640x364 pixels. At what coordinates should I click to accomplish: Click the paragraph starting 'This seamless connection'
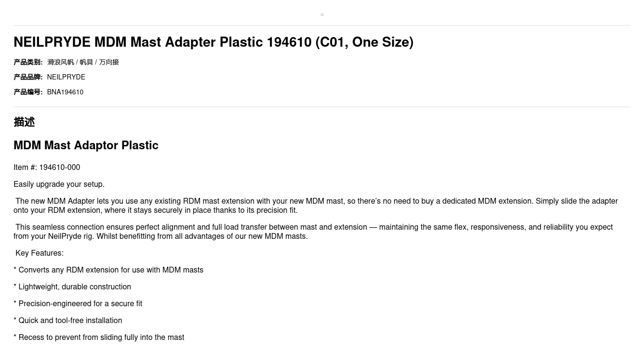pyautogui.click(x=313, y=232)
